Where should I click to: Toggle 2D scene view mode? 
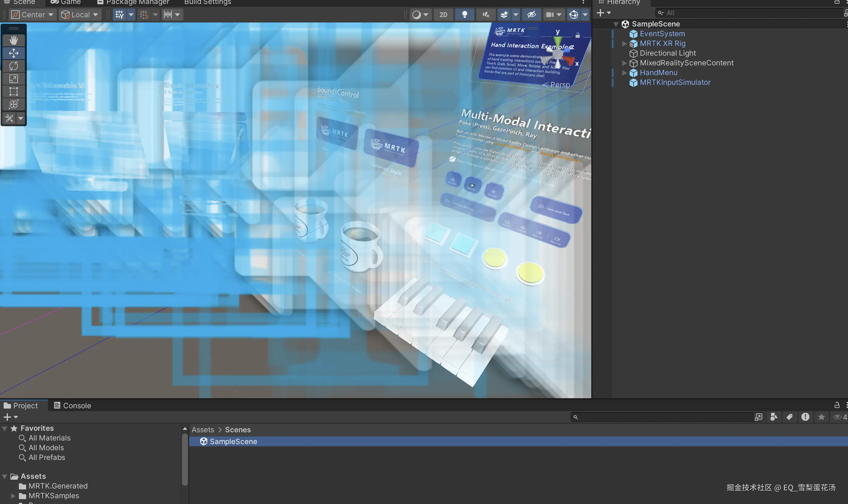443,15
